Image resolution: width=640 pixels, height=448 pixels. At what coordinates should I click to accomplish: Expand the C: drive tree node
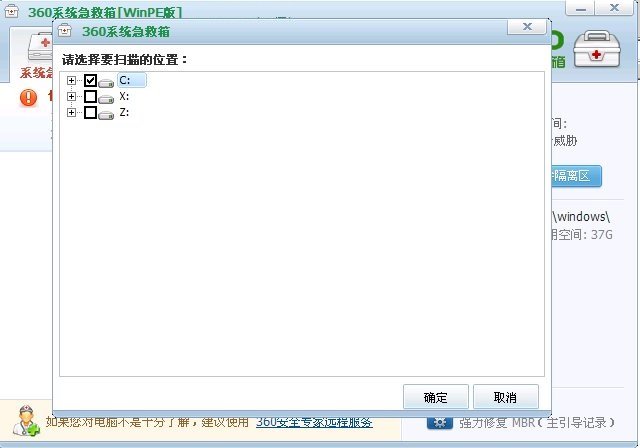(71, 81)
